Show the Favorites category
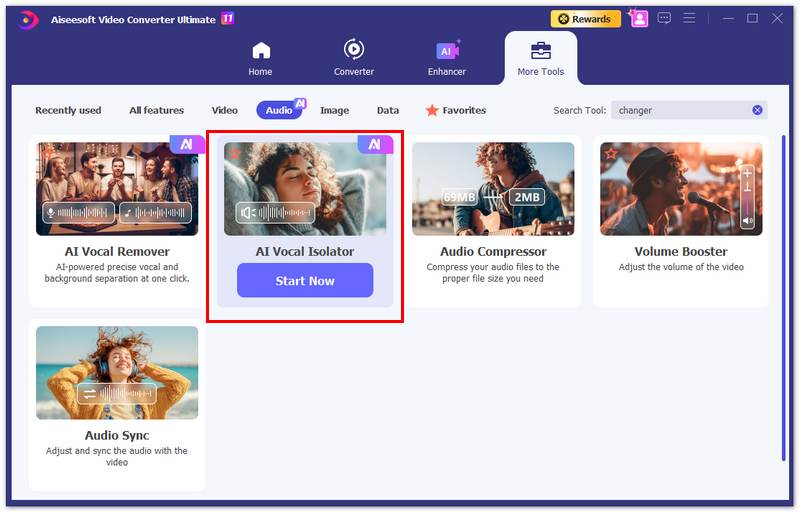The height and width of the screenshot is (513, 800). click(456, 110)
